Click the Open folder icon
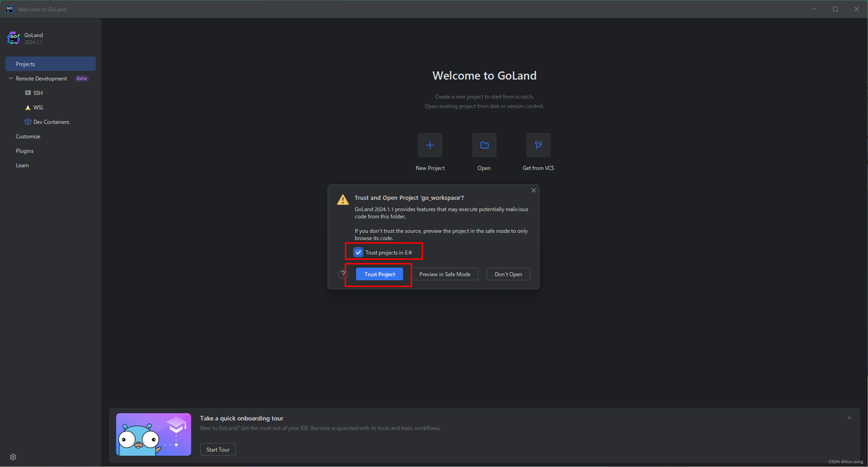 tap(484, 145)
